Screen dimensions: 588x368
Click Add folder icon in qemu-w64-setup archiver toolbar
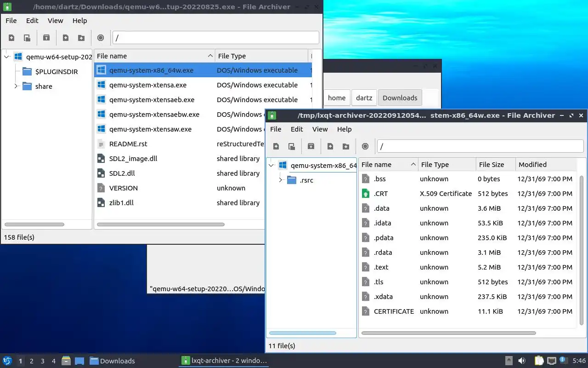81,38
